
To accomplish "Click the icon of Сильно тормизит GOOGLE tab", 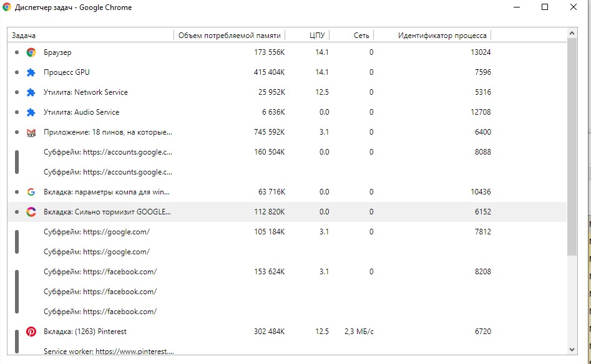I will point(31,212).
